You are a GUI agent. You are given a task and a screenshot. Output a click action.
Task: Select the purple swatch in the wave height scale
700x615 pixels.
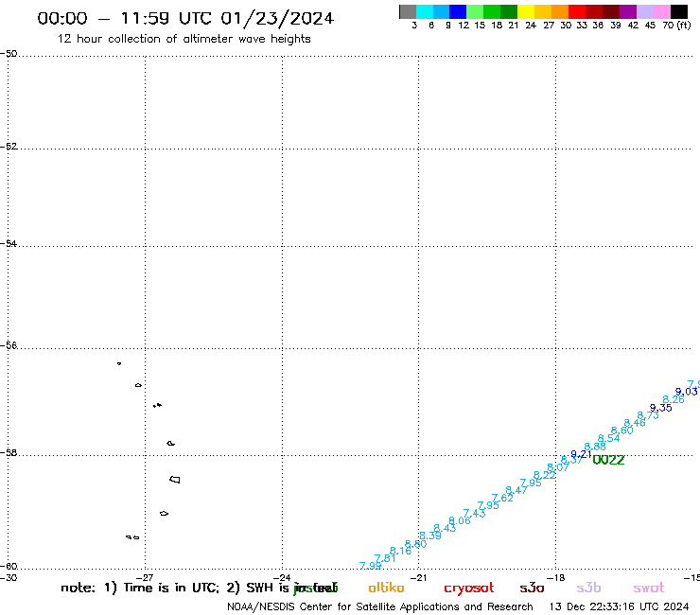click(x=628, y=11)
